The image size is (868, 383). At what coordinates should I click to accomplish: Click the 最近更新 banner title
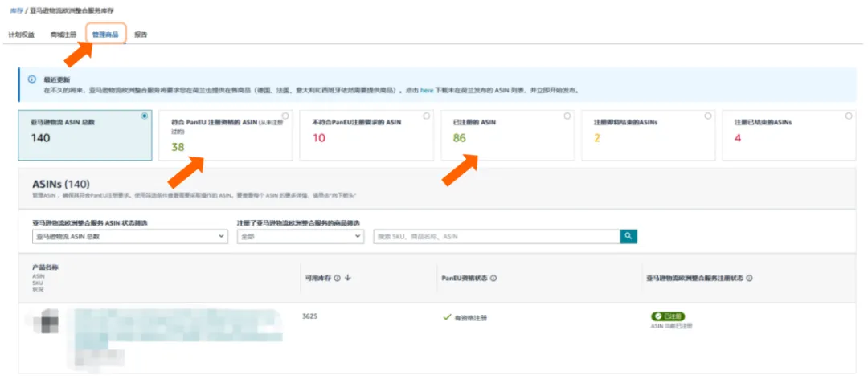point(57,79)
